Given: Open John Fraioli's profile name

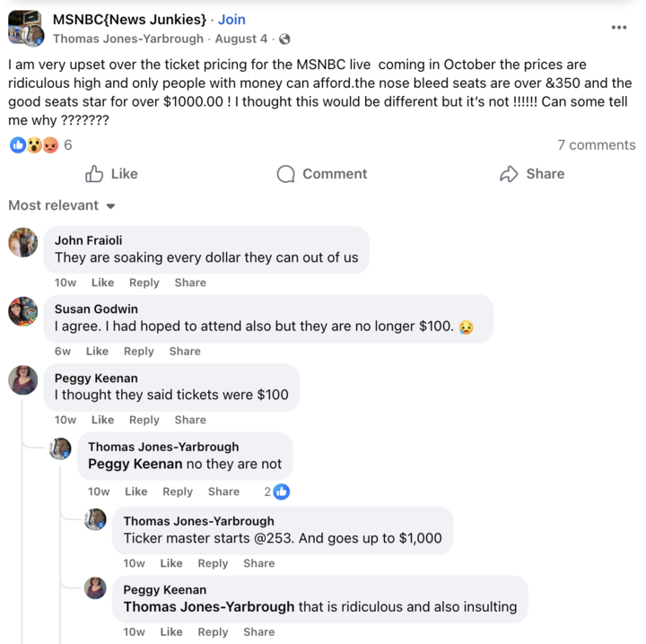Looking at the screenshot, I should tap(88, 239).
